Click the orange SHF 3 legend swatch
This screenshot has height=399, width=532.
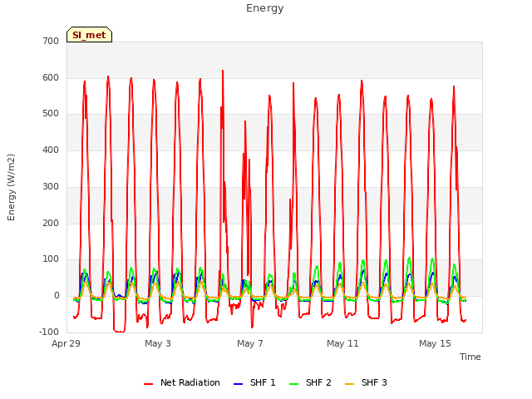pyautogui.click(x=349, y=384)
